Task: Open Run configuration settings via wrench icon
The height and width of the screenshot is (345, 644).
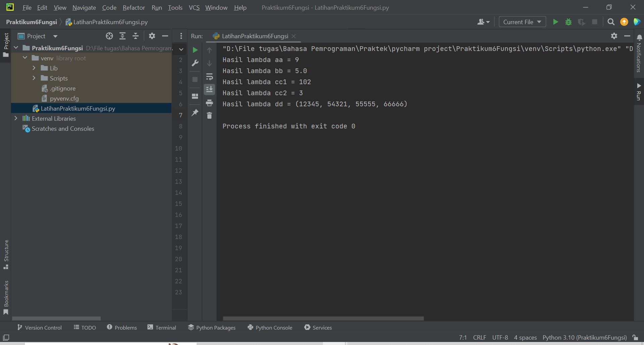Action: tap(195, 63)
